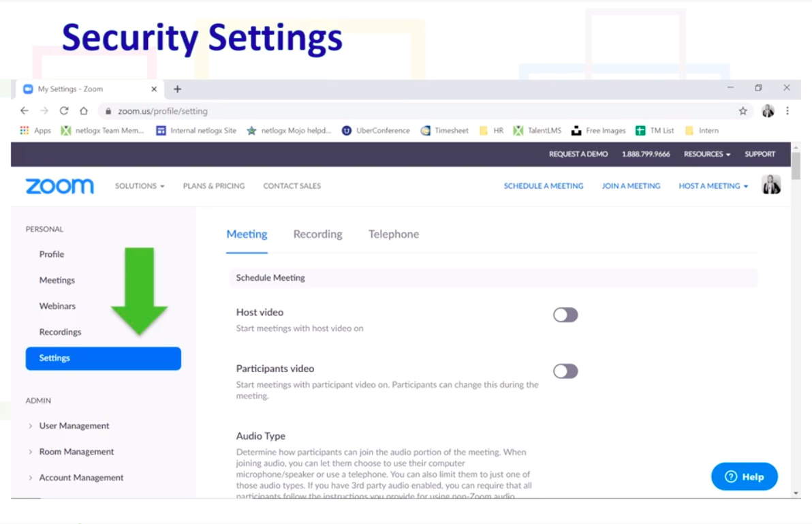The image size is (812, 524).
Task: Open the Host a Meeting dropdown
Action: tap(713, 186)
